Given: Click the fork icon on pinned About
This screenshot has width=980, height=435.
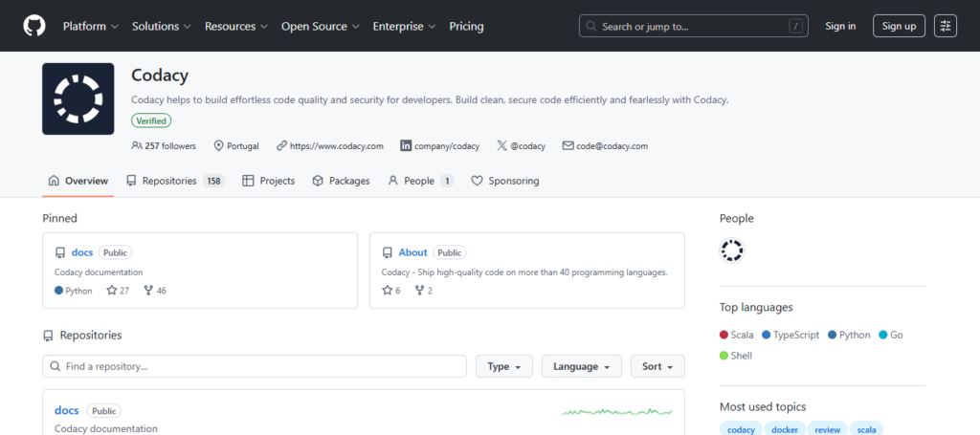Looking at the screenshot, I should point(420,291).
